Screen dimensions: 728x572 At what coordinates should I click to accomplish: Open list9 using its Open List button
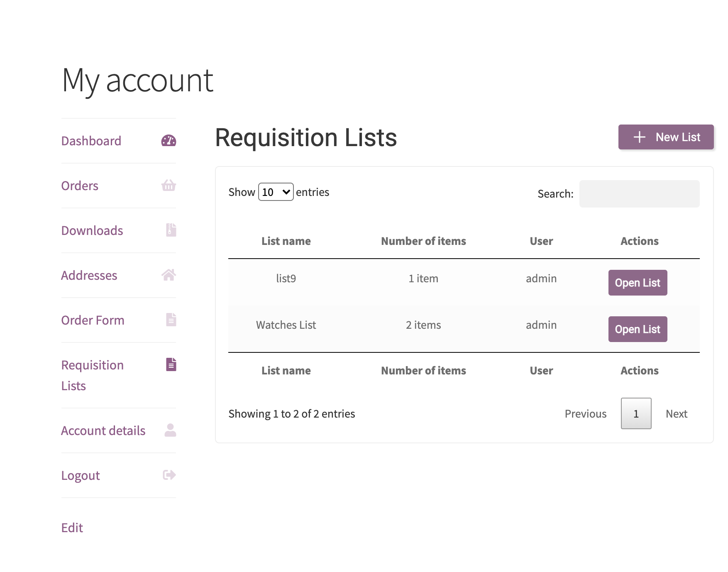coord(638,283)
